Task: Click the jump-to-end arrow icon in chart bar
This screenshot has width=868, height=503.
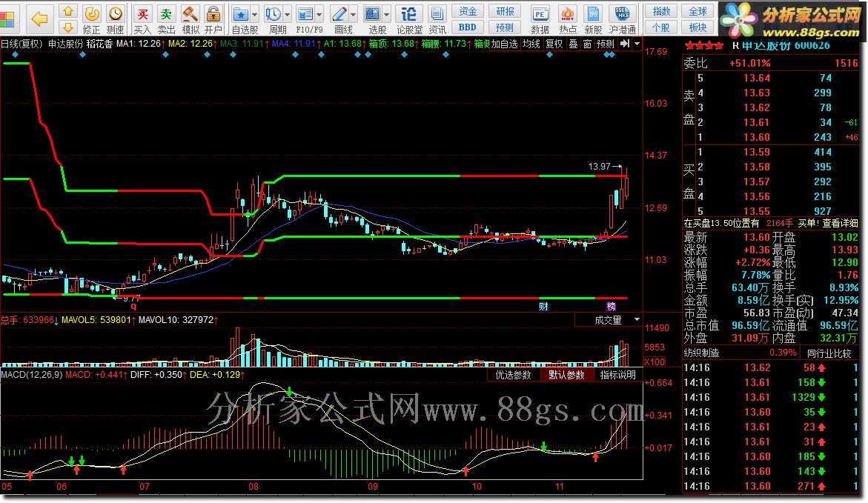Action: pos(625,44)
